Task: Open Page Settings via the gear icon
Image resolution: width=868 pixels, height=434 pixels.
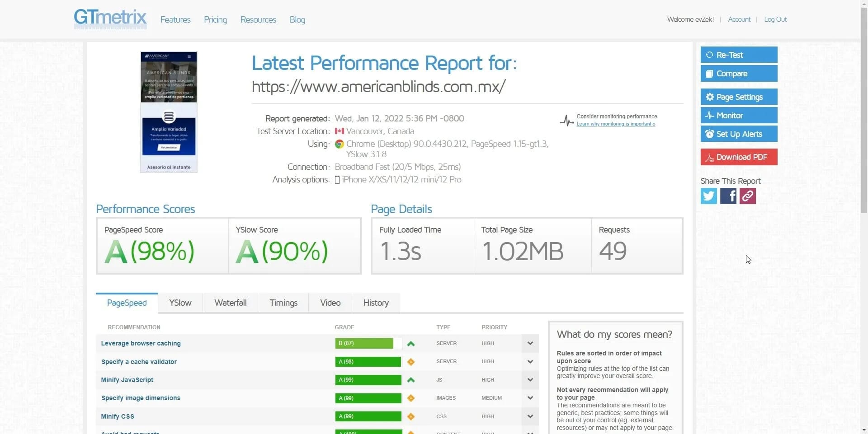Action: point(710,97)
